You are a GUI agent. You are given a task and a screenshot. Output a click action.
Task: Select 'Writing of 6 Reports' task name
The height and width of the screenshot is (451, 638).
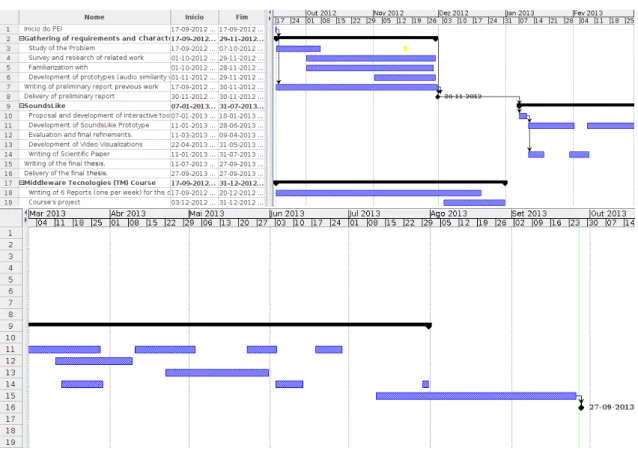click(99, 193)
